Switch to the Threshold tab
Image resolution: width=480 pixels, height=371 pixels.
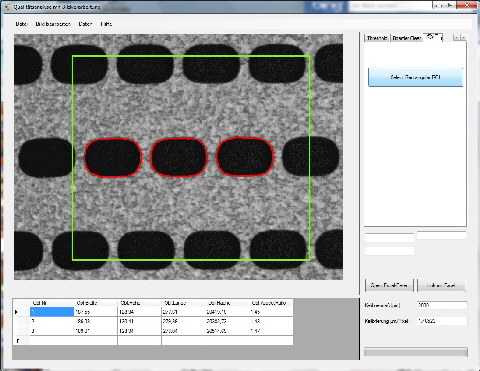pyautogui.click(x=377, y=38)
